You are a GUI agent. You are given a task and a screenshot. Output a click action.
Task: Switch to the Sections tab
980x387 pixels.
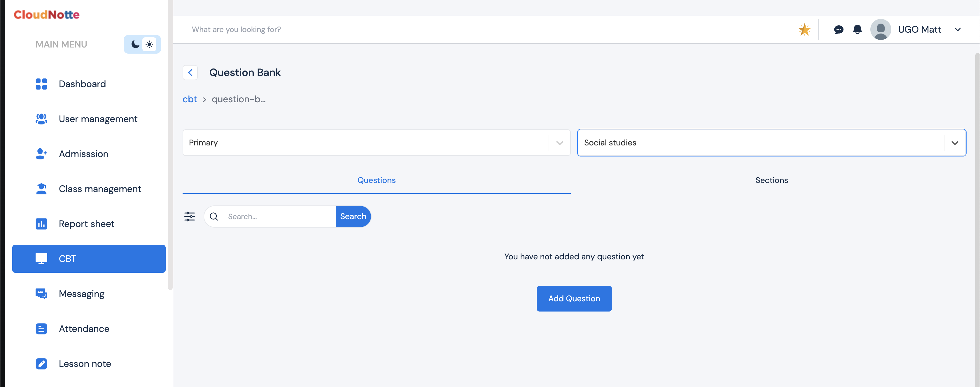tap(771, 180)
